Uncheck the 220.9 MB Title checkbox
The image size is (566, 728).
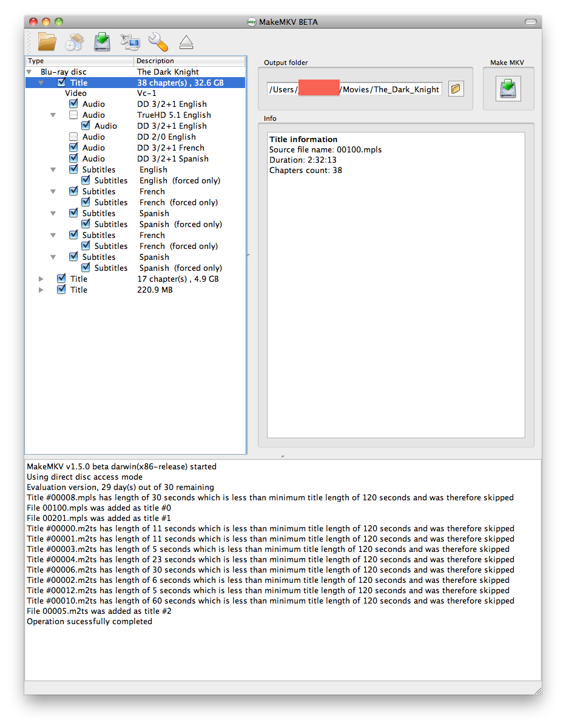click(61, 289)
